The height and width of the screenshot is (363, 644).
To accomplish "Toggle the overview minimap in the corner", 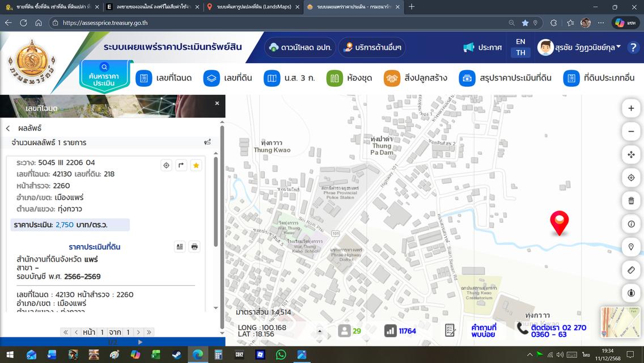I will click(621, 323).
